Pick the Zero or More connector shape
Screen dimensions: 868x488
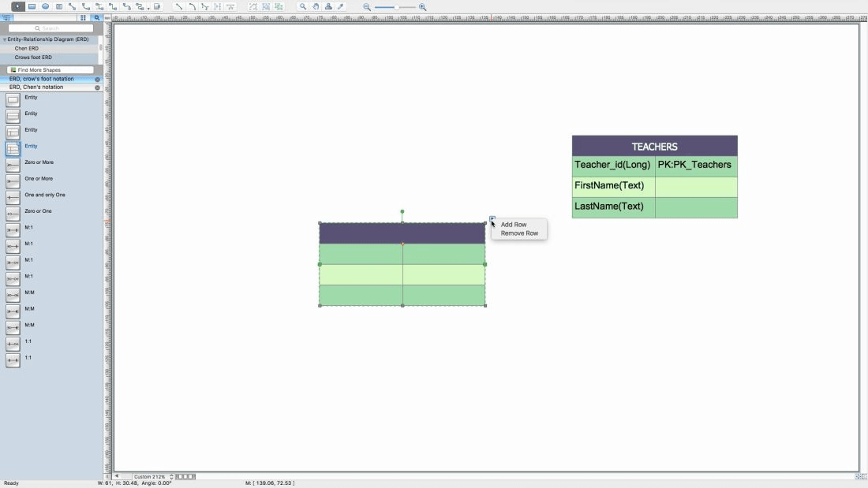coord(13,165)
